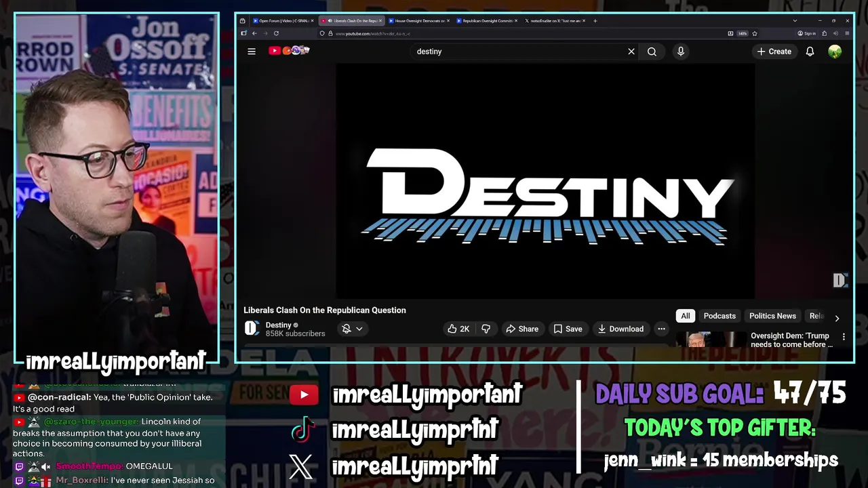Viewport: 868px width, 488px height.
Task: Start voice search with the microphone icon
Action: pos(681,52)
